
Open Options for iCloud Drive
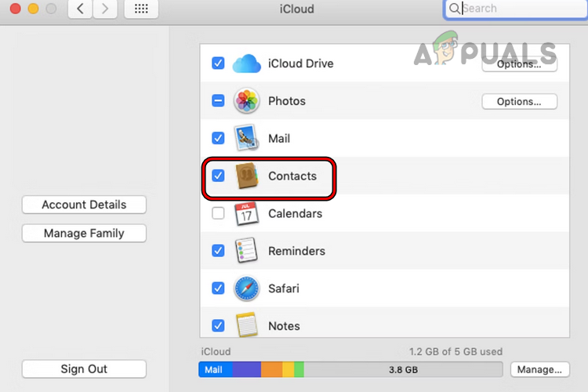(519, 64)
